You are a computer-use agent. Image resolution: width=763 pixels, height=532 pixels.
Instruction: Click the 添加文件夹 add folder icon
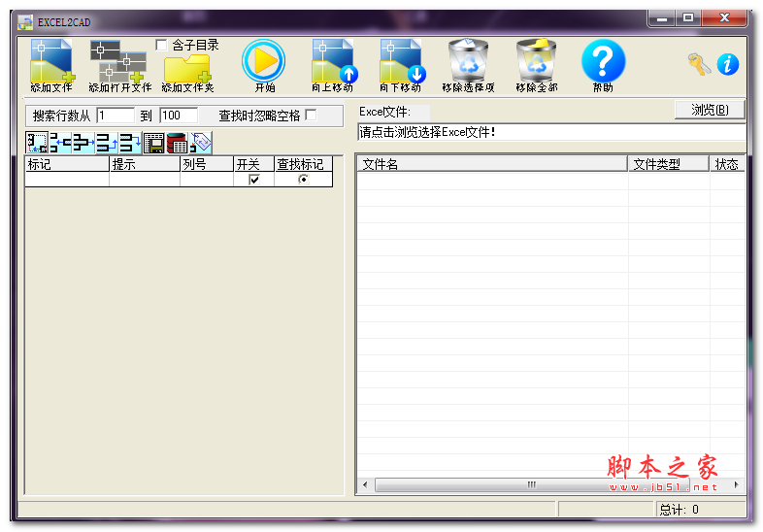pos(187,73)
